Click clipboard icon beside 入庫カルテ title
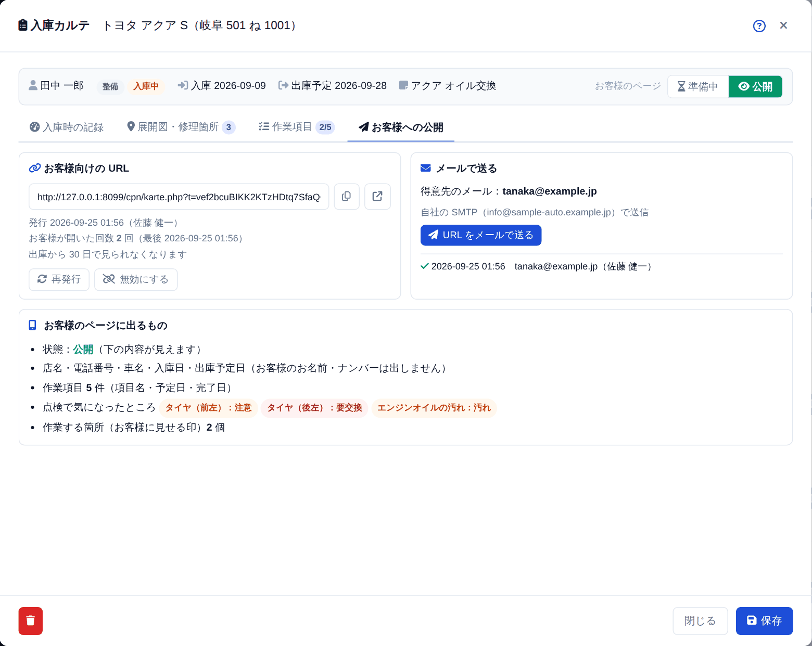This screenshot has height=646, width=812. click(23, 25)
